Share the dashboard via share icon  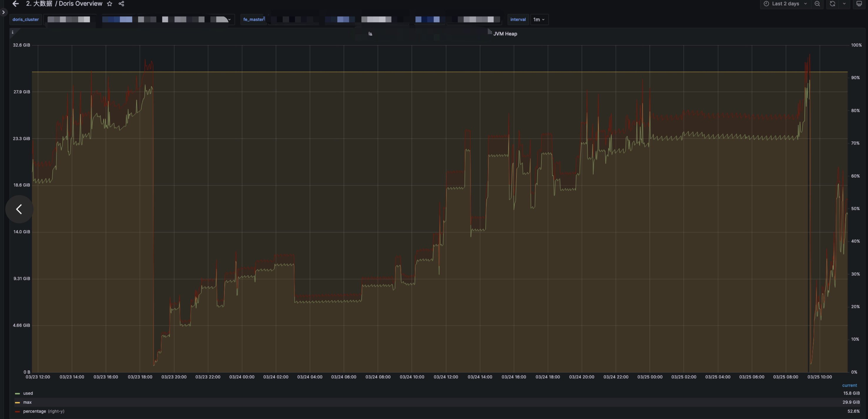121,4
